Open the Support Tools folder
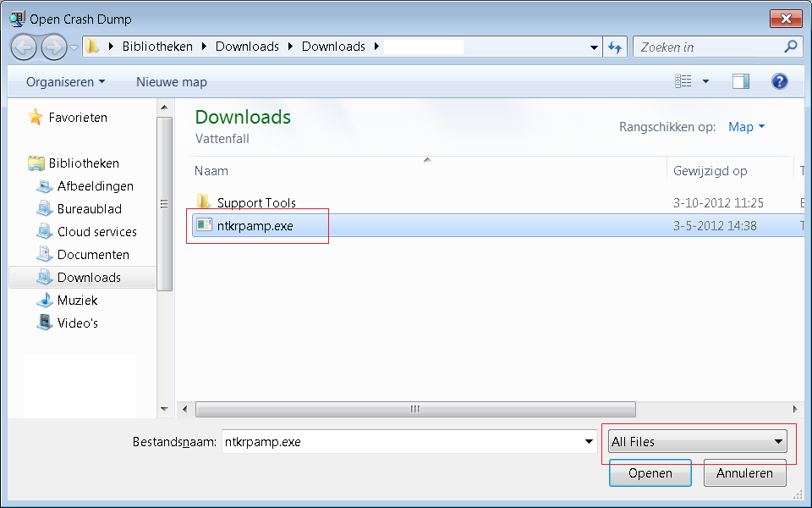 pos(255,202)
